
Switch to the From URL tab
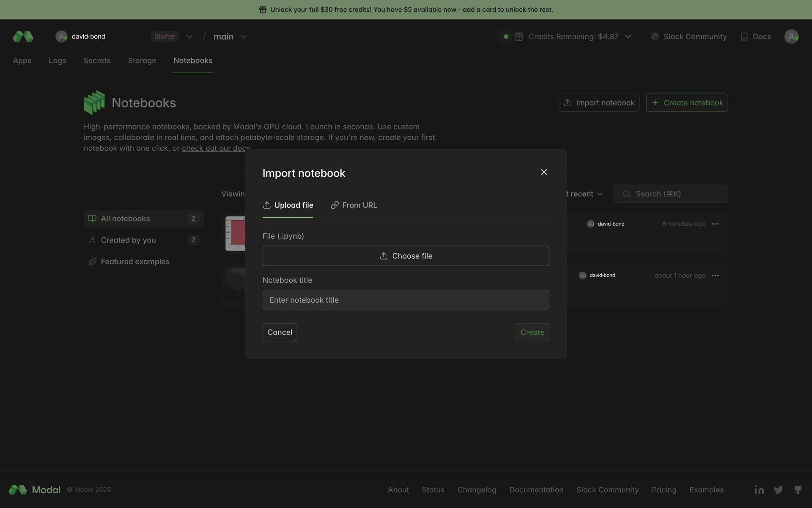[354, 205]
